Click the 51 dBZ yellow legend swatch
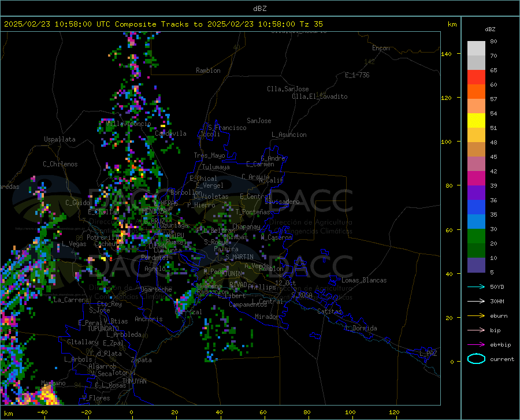Screen dimensions: 520x420 tap(476, 121)
